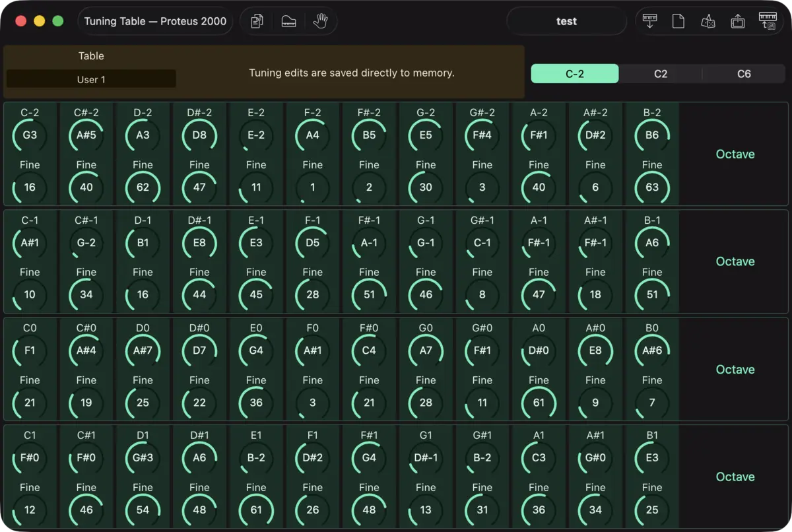Click the Fine knob valued 16 under C-2
The height and width of the screenshot is (532, 792).
pos(30,187)
